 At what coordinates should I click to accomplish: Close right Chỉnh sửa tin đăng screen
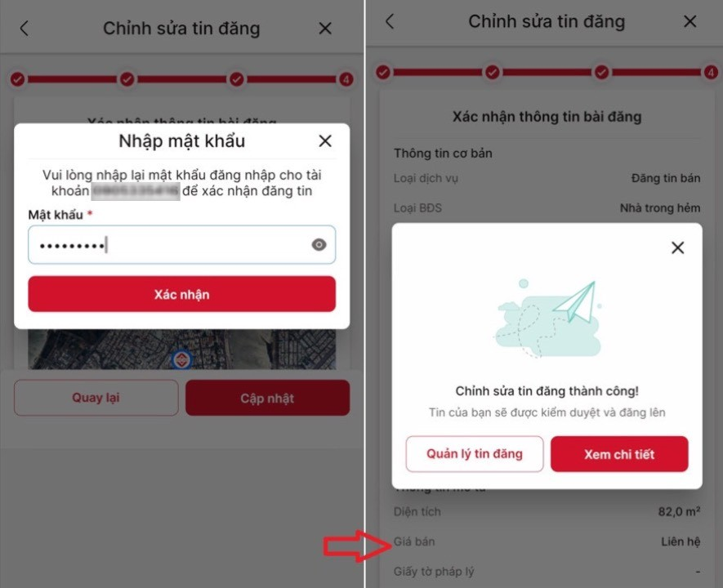(x=690, y=21)
